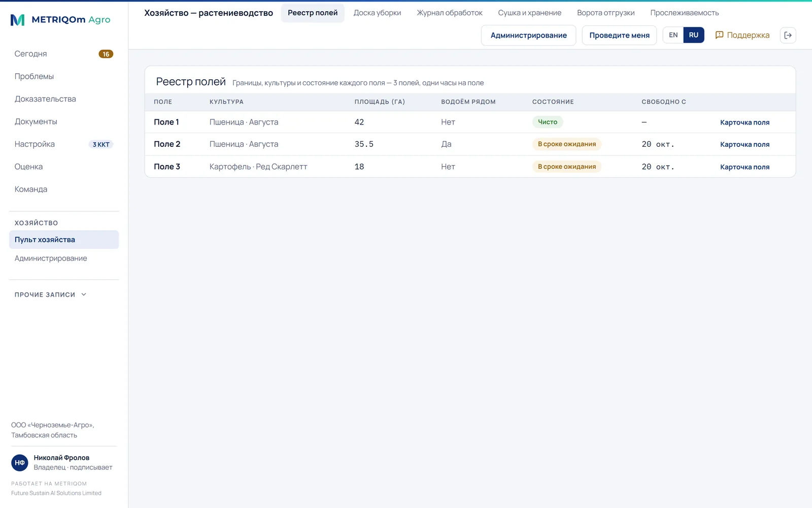This screenshot has width=812, height=508.
Task: Open Настройка sidebar item
Action: coord(64,144)
